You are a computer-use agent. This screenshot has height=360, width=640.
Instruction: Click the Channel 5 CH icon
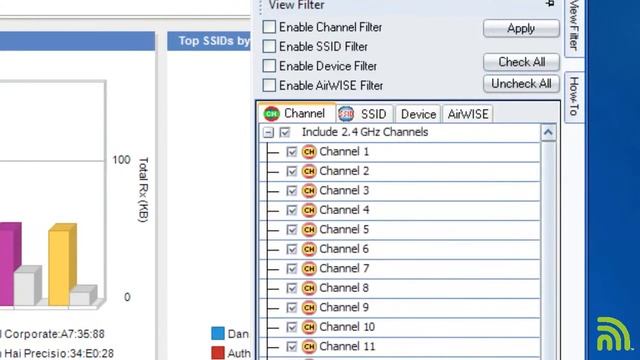309,229
